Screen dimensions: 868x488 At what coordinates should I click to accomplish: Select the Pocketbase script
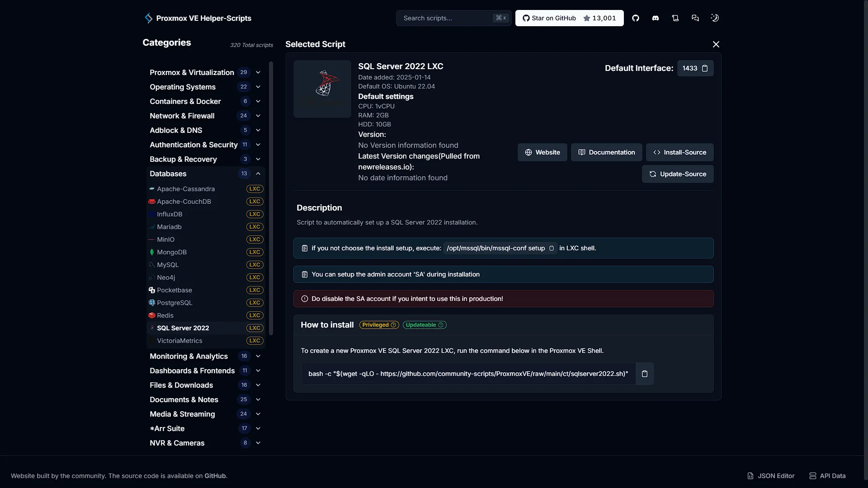tap(206, 290)
